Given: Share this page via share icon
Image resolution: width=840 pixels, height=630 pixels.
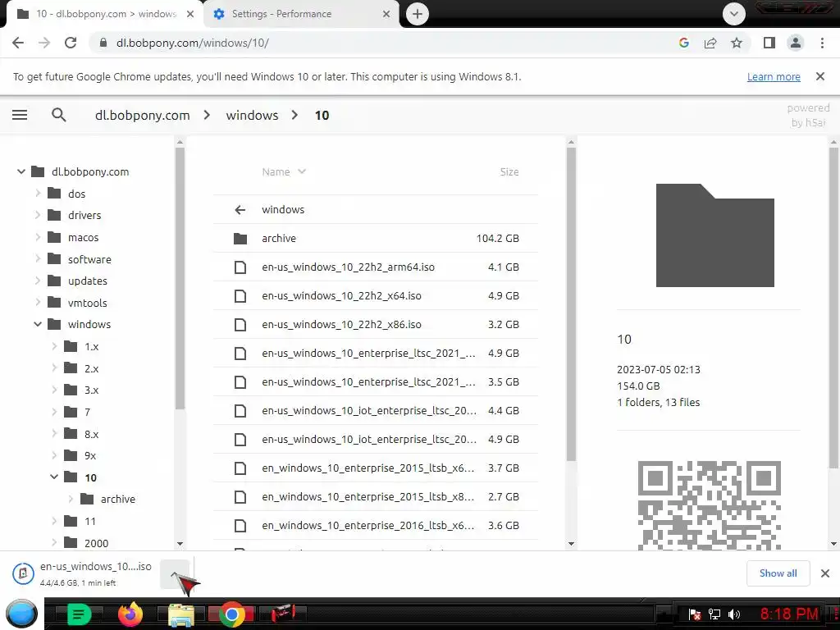Looking at the screenshot, I should [710, 43].
